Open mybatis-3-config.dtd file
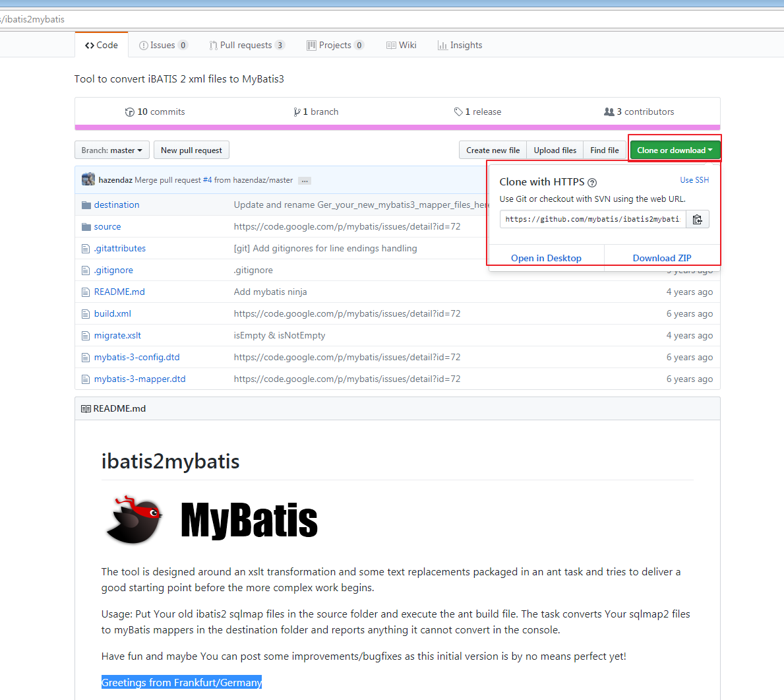 137,357
